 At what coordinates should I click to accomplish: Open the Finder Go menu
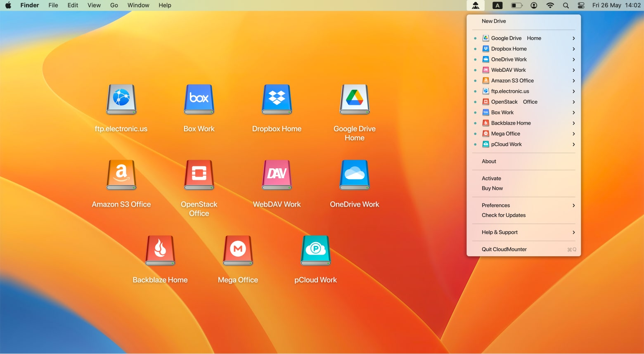pyautogui.click(x=114, y=5)
